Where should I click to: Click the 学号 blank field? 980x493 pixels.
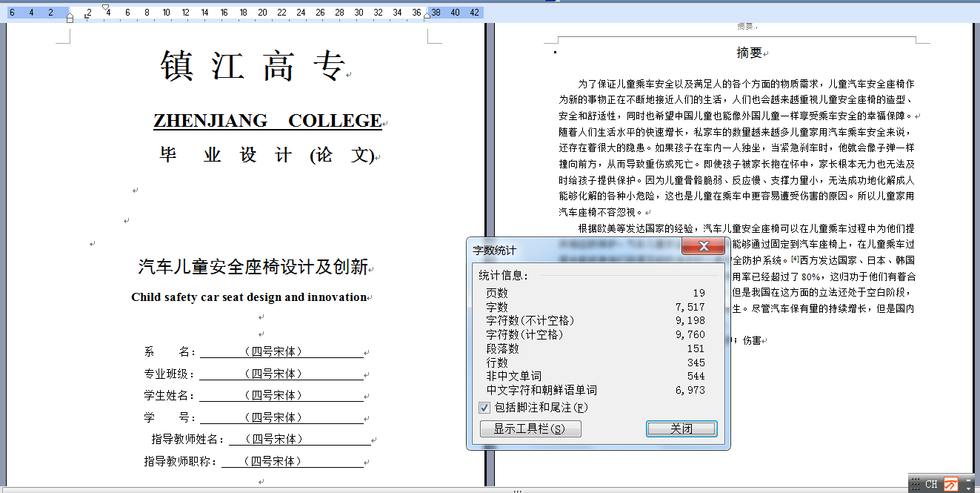pyautogui.click(x=281, y=417)
